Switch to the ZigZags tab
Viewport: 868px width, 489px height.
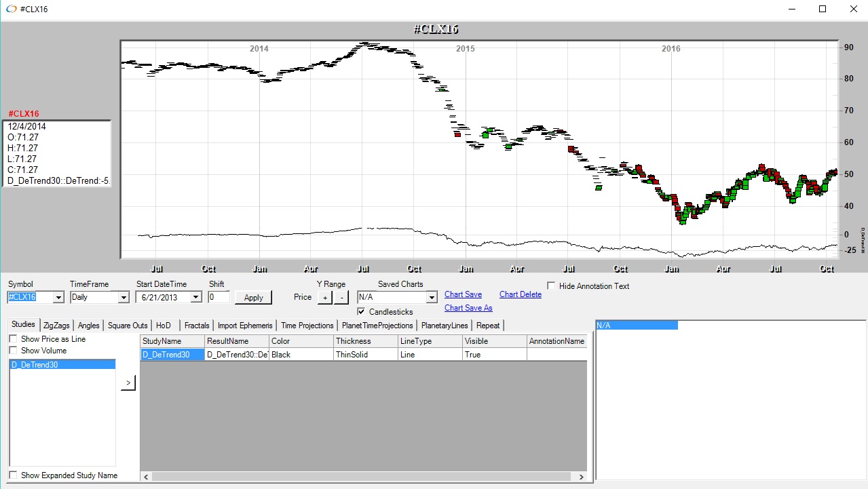coord(56,326)
